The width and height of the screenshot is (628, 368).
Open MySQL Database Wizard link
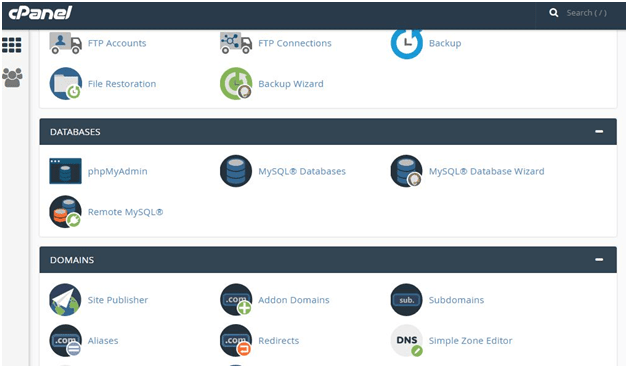[x=487, y=171]
